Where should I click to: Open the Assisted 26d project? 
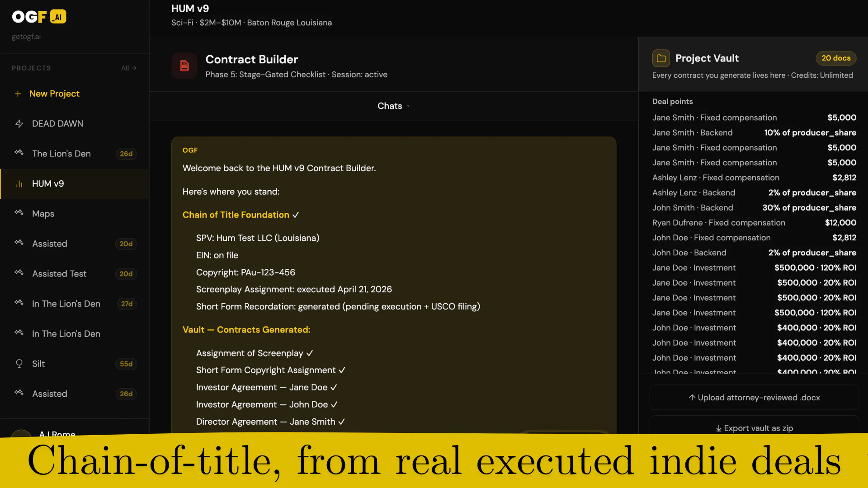tap(75, 394)
